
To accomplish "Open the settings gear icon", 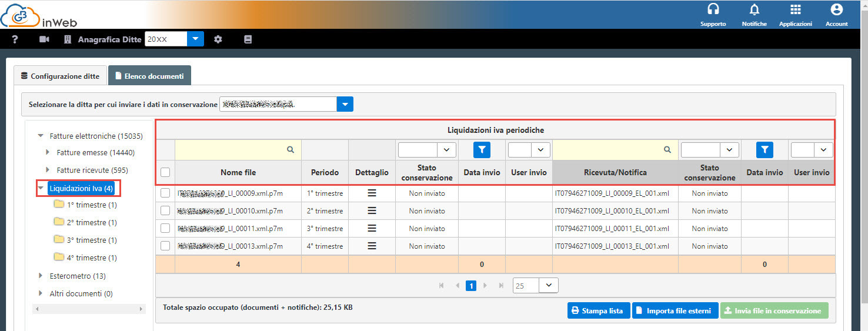I will point(218,39).
